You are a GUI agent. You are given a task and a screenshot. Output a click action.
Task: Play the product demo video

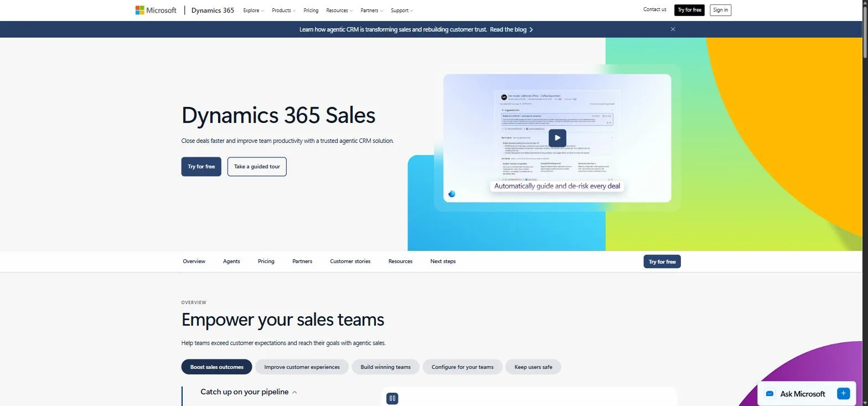click(557, 138)
